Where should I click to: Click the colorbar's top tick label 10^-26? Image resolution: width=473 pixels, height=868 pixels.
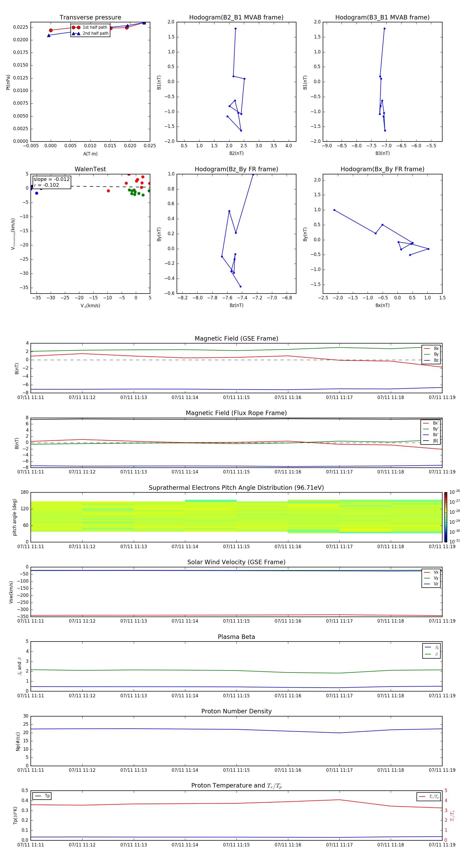coord(455,492)
